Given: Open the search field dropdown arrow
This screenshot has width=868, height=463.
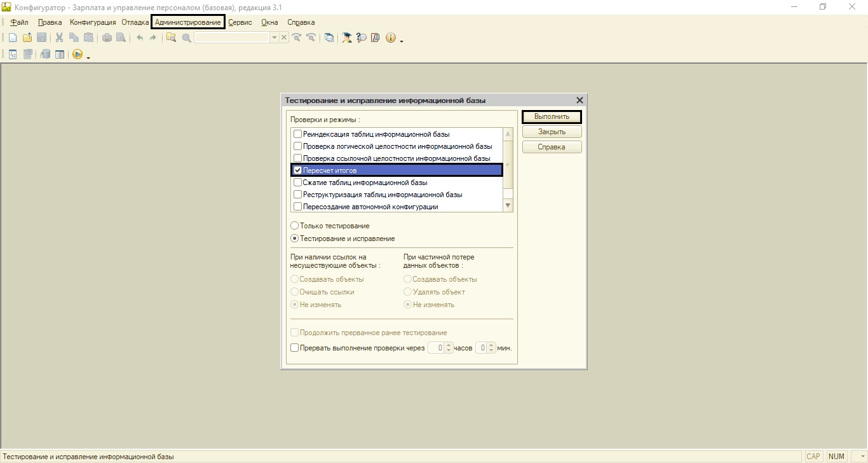Looking at the screenshot, I should pyautogui.click(x=275, y=38).
